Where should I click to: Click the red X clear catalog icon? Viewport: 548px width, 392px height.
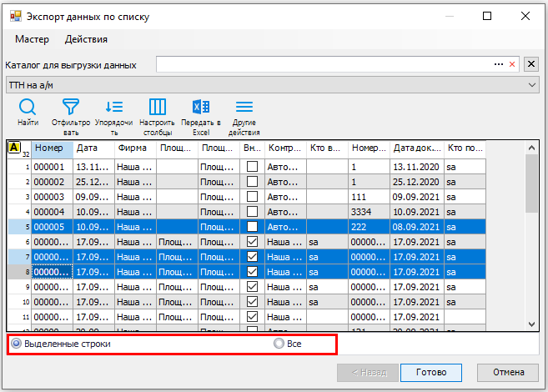point(511,64)
